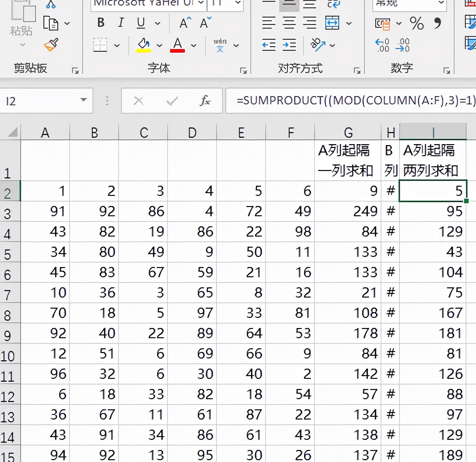Click the Insert Function fx button

(x=205, y=100)
